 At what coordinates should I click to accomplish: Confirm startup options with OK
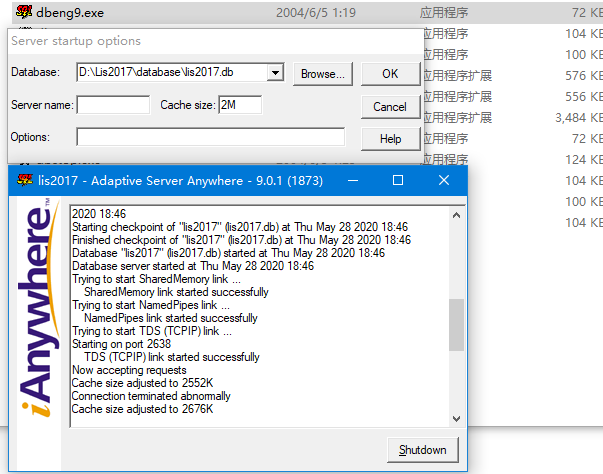click(390, 74)
